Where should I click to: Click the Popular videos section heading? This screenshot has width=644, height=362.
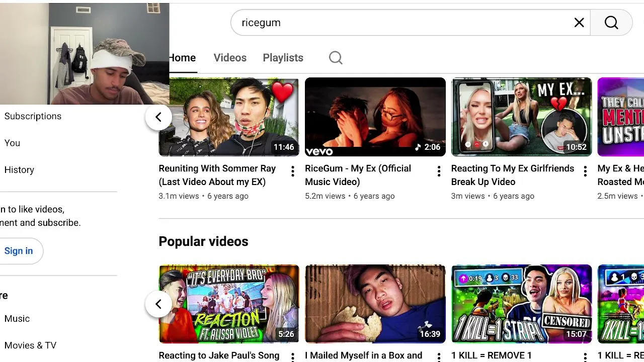203,241
